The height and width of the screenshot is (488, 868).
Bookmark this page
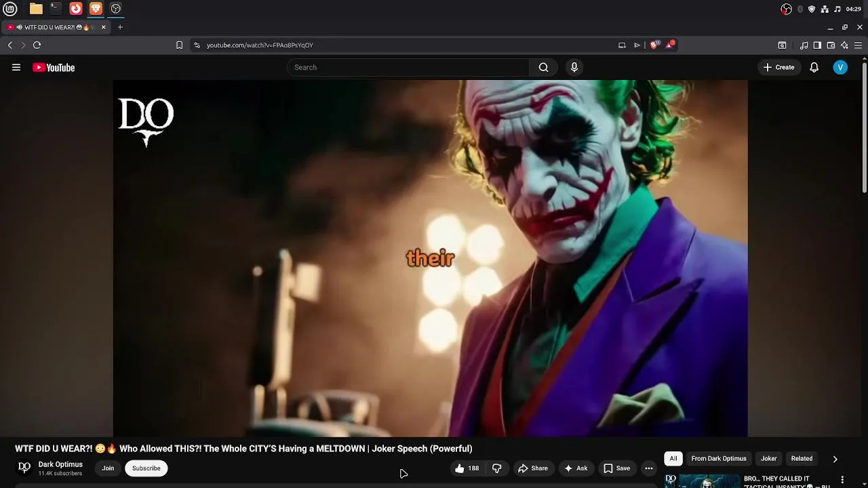pyautogui.click(x=179, y=45)
